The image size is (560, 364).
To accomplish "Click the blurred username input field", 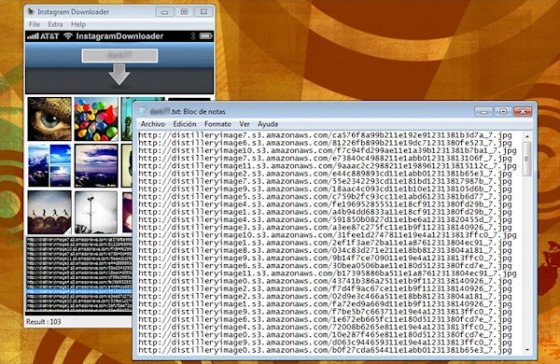I will click(x=120, y=56).
